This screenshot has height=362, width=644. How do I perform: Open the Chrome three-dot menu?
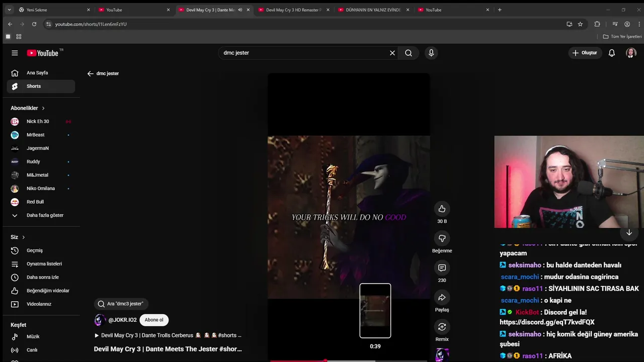tap(638, 24)
